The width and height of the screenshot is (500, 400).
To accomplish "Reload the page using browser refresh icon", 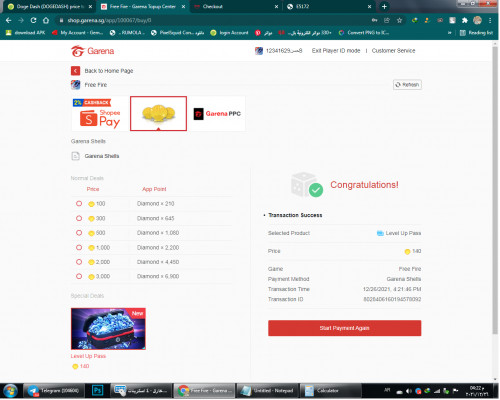I will 33,20.
